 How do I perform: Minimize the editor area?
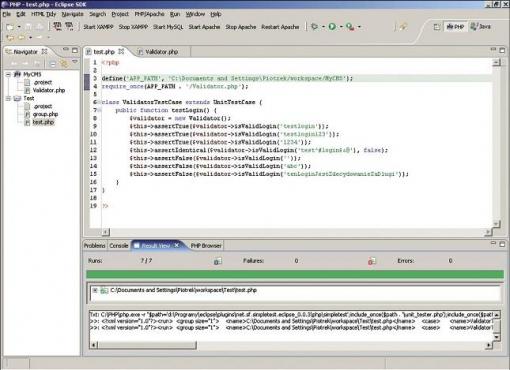click(493, 49)
